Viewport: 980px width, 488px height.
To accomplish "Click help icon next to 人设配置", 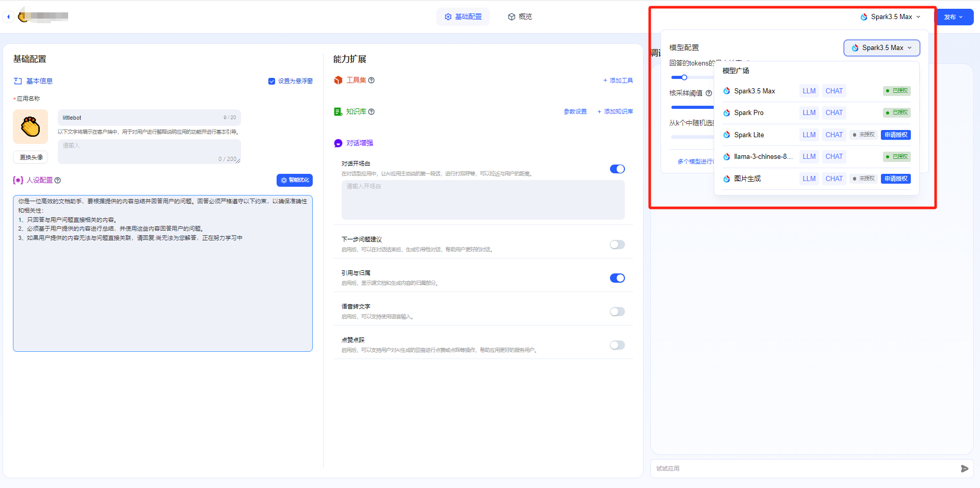I will click(58, 181).
